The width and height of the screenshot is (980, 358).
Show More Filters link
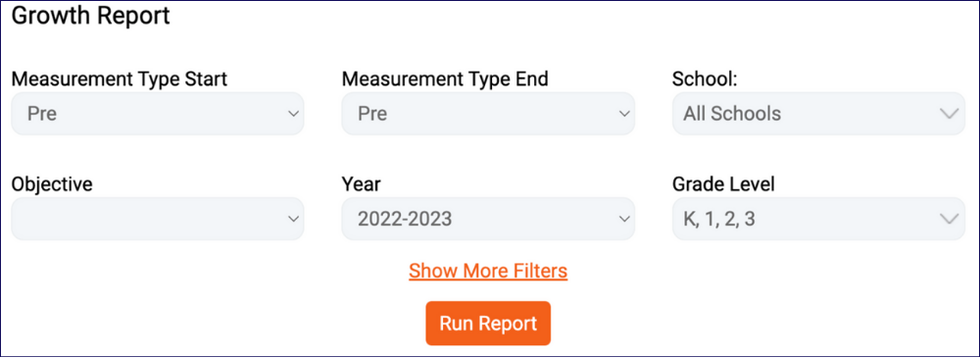coord(488,271)
